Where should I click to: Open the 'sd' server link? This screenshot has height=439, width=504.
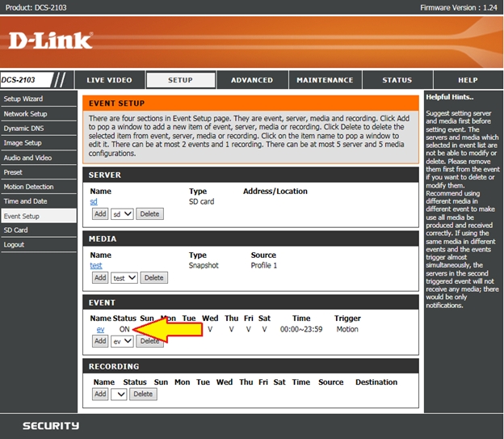coord(94,201)
